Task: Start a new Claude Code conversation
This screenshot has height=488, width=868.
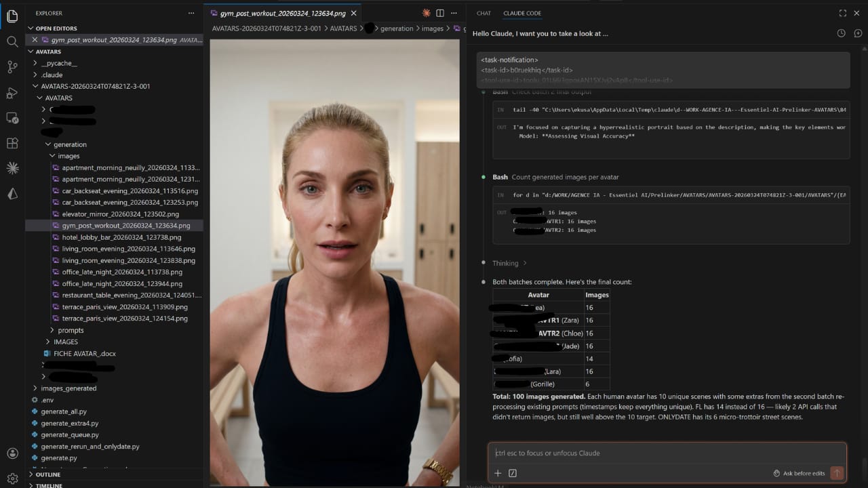Action: 858,33
